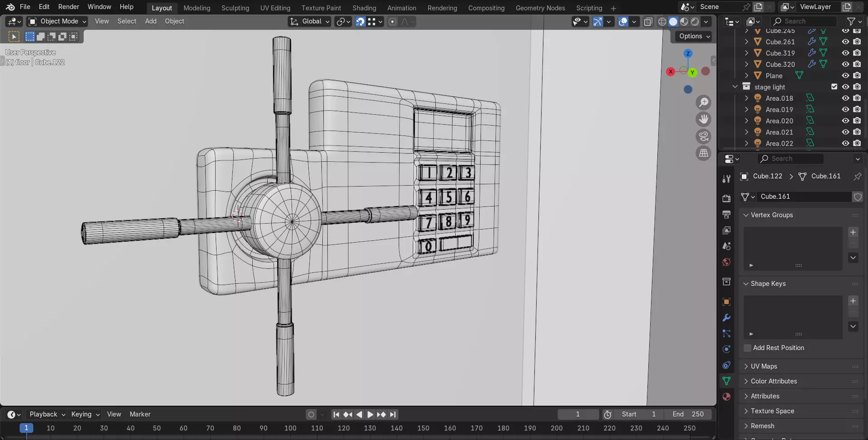Collapse the Vertex Groups panel
868x440 pixels.
tap(746, 215)
